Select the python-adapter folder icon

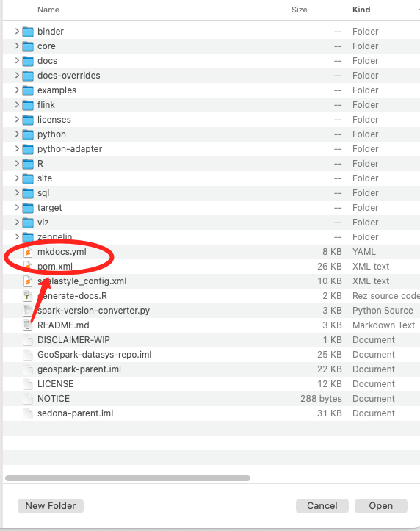pos(28,149)
